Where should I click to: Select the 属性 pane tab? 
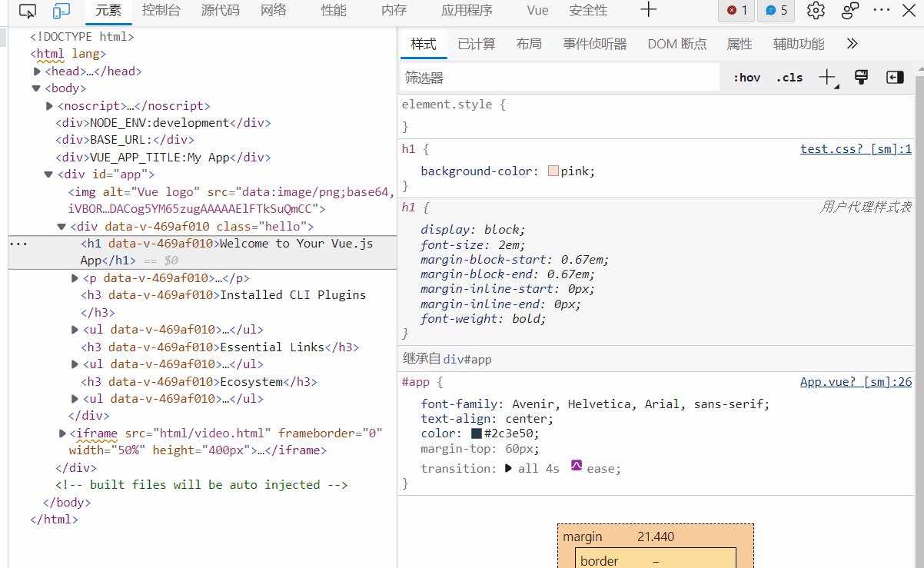point(740,44)
